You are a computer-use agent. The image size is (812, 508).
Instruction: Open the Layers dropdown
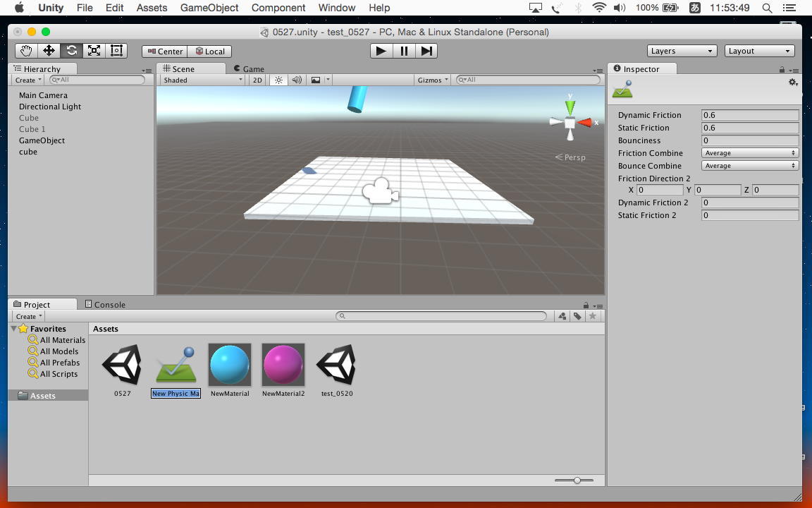(682, 51)
